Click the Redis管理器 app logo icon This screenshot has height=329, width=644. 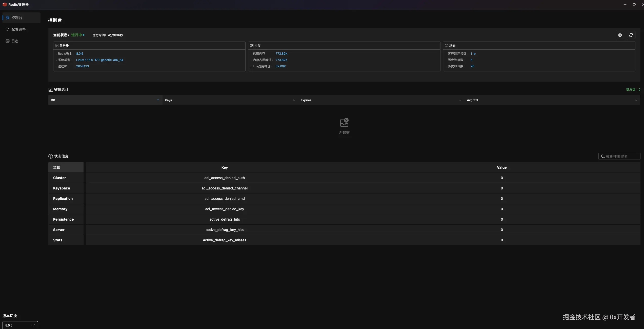5,5
